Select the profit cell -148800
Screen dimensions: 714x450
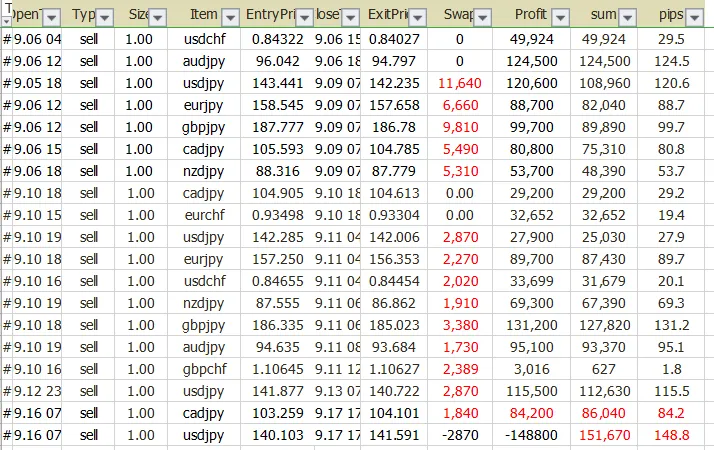tap(531, 435)
